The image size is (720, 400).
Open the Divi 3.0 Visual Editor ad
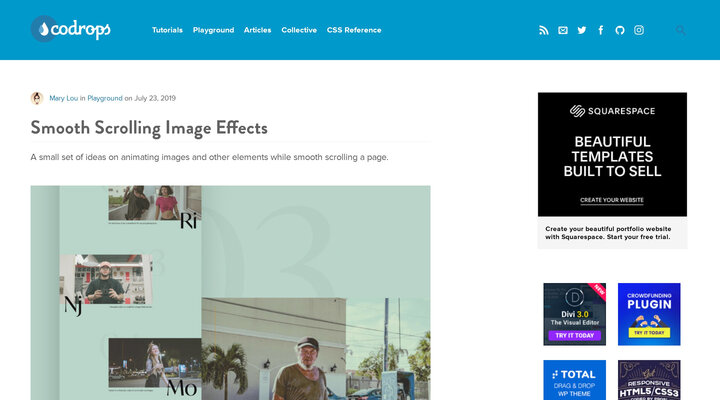click(574, 314)
